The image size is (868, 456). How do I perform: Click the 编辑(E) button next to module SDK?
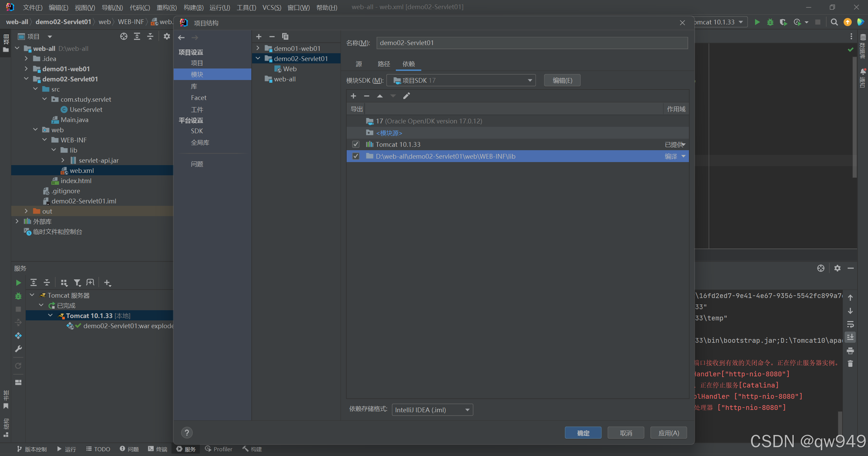[561, 80]
